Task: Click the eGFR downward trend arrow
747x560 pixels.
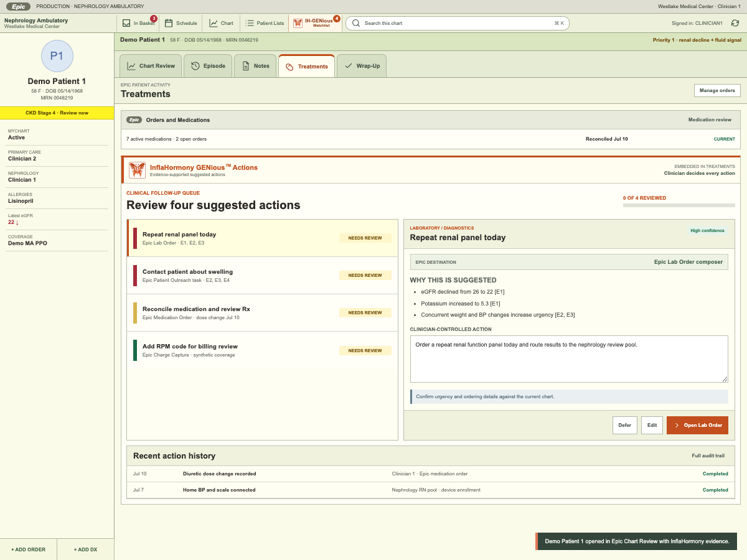Action: click(17, 222)
